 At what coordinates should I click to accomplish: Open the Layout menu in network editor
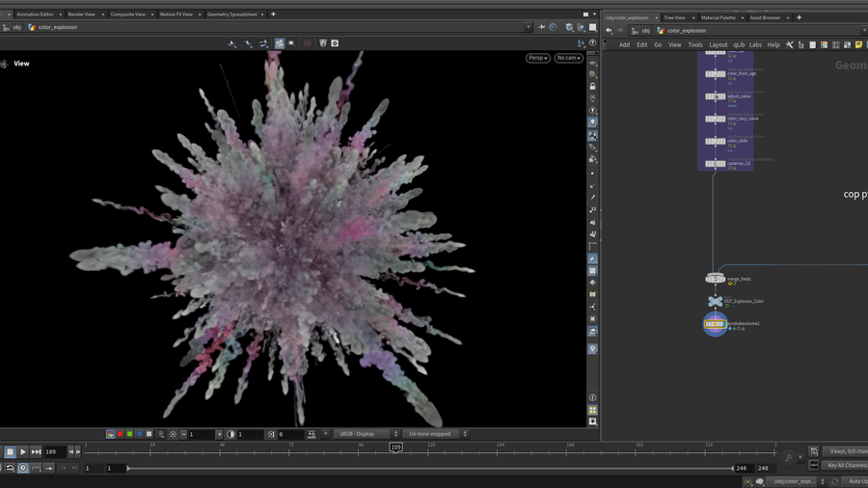pyautogui.click(x=718, y=44)
